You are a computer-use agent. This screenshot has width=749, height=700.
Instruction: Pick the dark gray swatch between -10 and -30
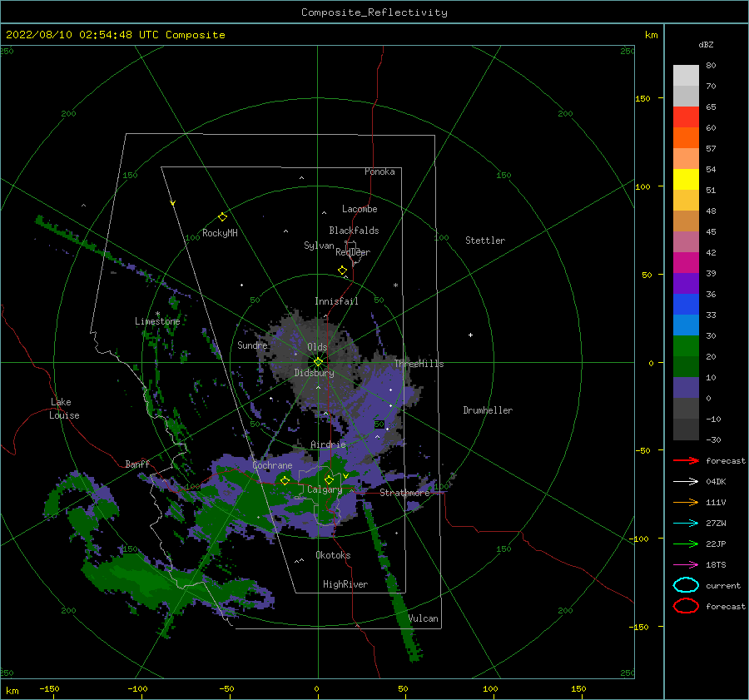click(686, 429)
